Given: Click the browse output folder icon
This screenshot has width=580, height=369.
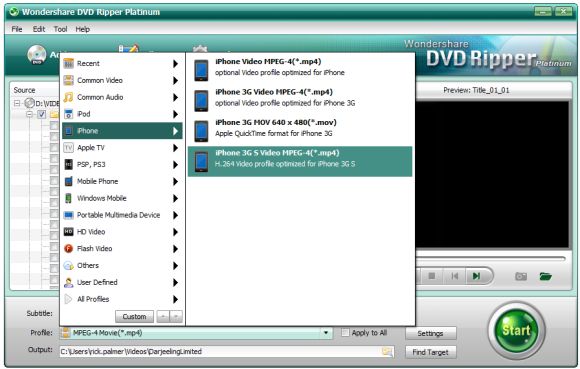Looking at the screenshot, I should pyautogui.click(x=387, y=351).
